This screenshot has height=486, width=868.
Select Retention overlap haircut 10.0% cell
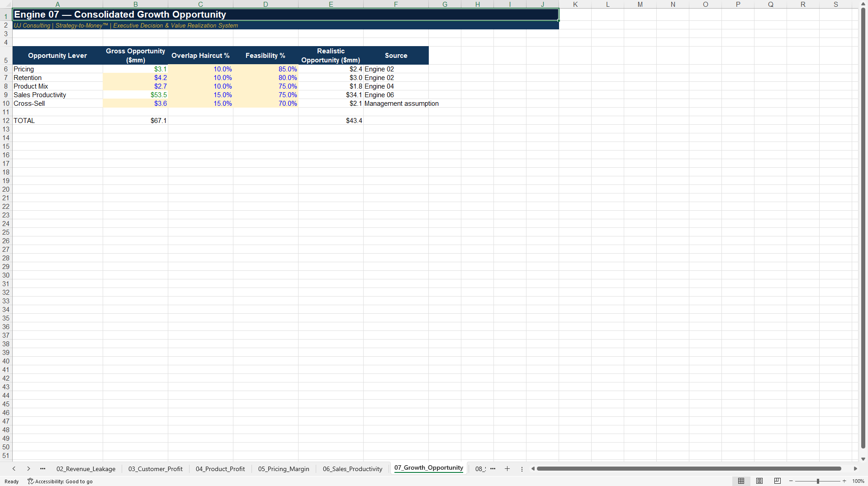pos(200,78)
